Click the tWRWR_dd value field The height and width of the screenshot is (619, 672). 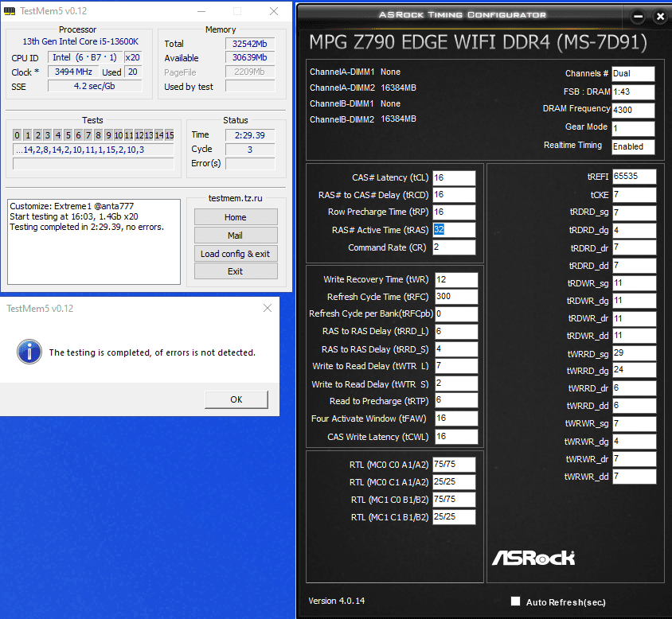[634, 477]
